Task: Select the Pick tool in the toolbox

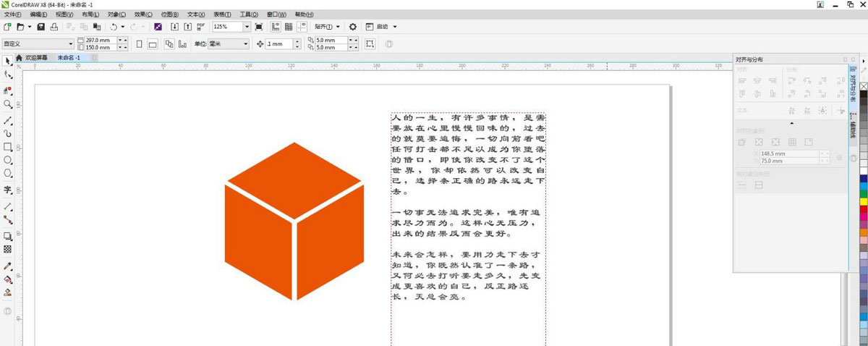Action: [x=8, y=60]
